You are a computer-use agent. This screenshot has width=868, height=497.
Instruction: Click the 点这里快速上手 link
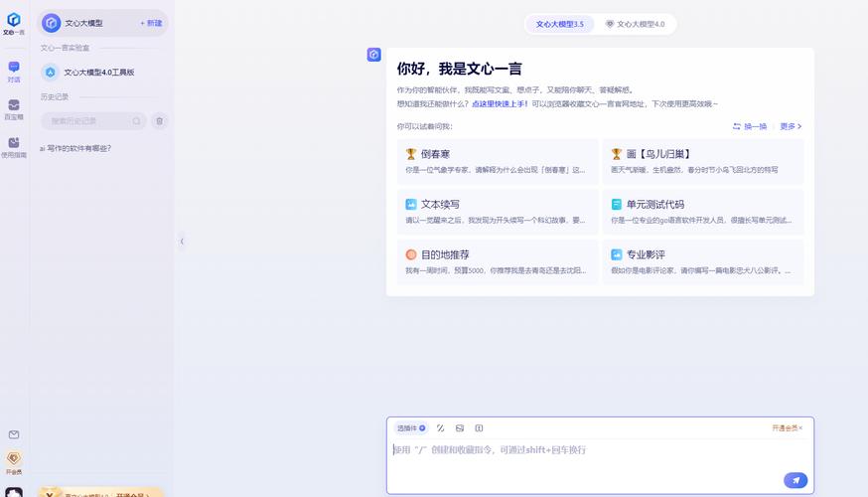500,104
